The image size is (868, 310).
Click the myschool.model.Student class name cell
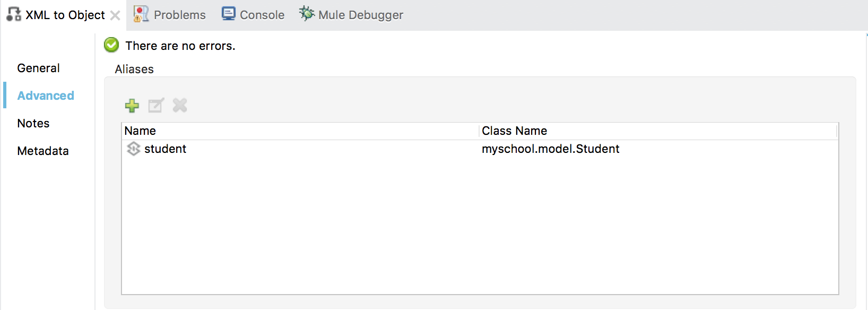point(550,149)
